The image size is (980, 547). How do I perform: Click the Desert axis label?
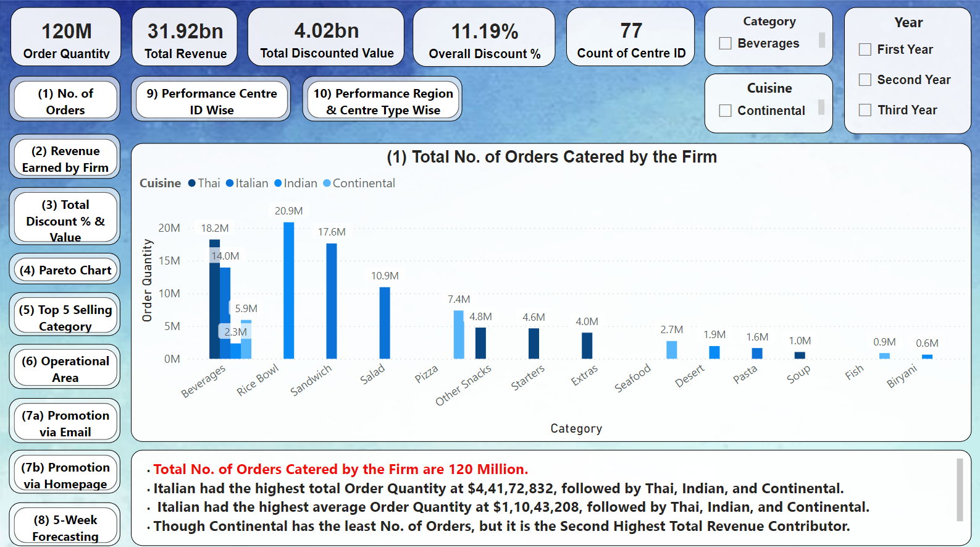click(x=689, y=376)
